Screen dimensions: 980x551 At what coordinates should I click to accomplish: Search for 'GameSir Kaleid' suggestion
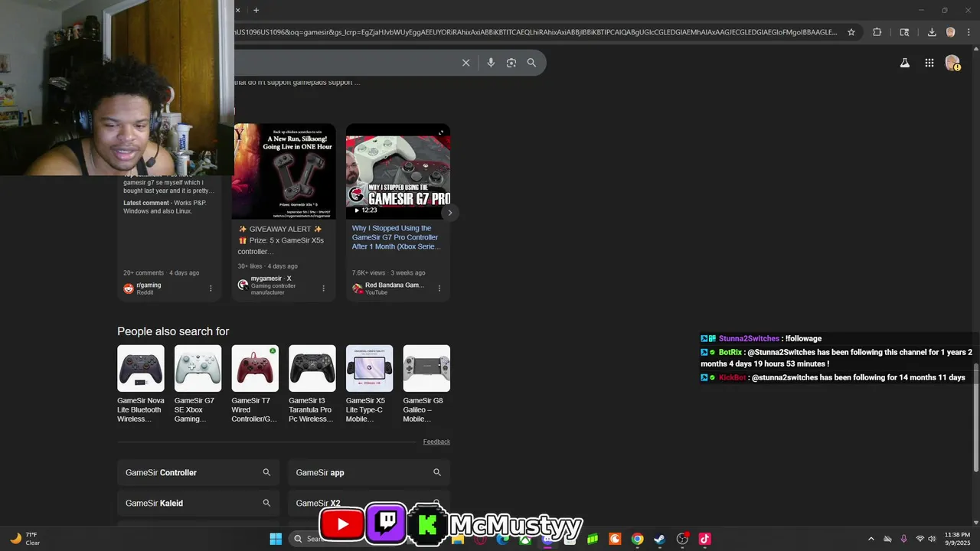198,503
